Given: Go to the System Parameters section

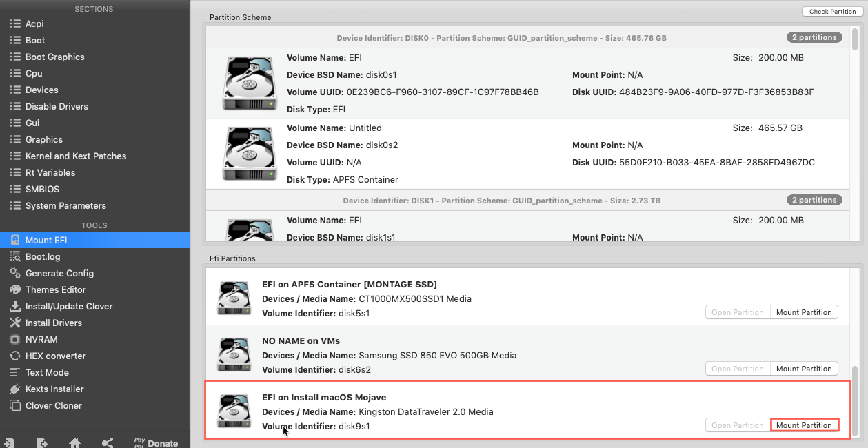Looking at the screenshot, I should (94, 205).
